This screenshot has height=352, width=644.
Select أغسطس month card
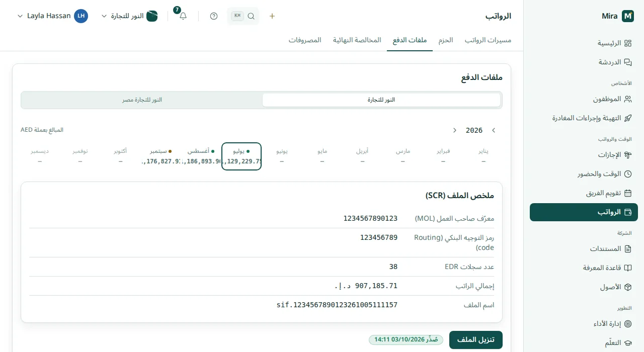coord(201,156)
